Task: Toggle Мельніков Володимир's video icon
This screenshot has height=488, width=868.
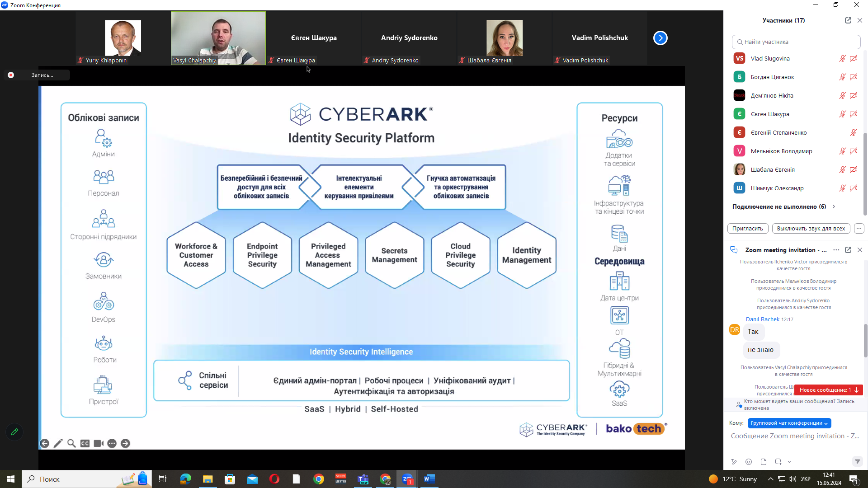Action: (x=854, y=151)
